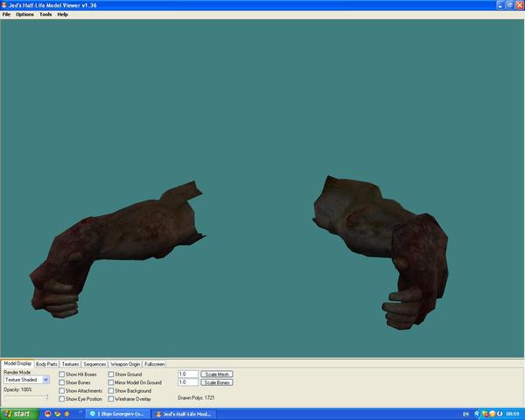Enable Show Ground checkbox

tap(111, 374)
